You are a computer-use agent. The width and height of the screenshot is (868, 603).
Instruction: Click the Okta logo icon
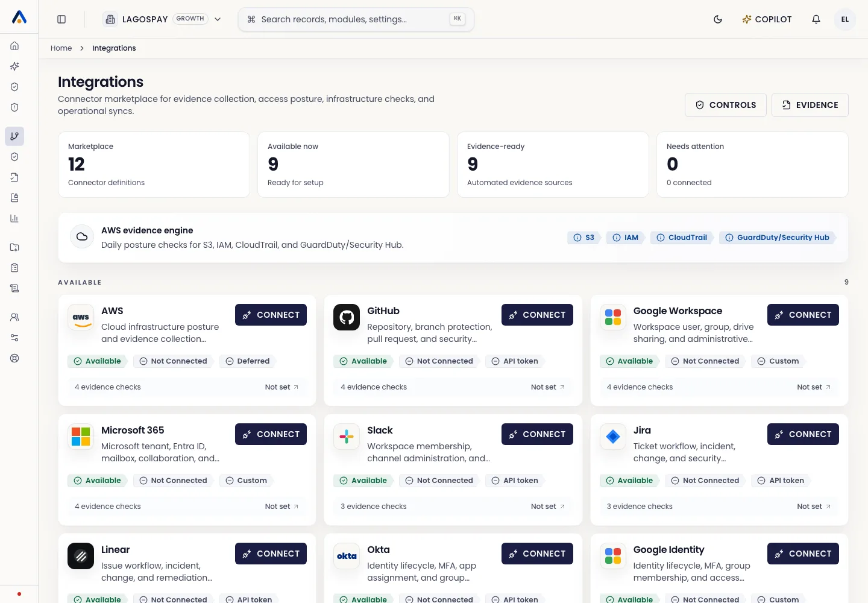click(347, 557)
